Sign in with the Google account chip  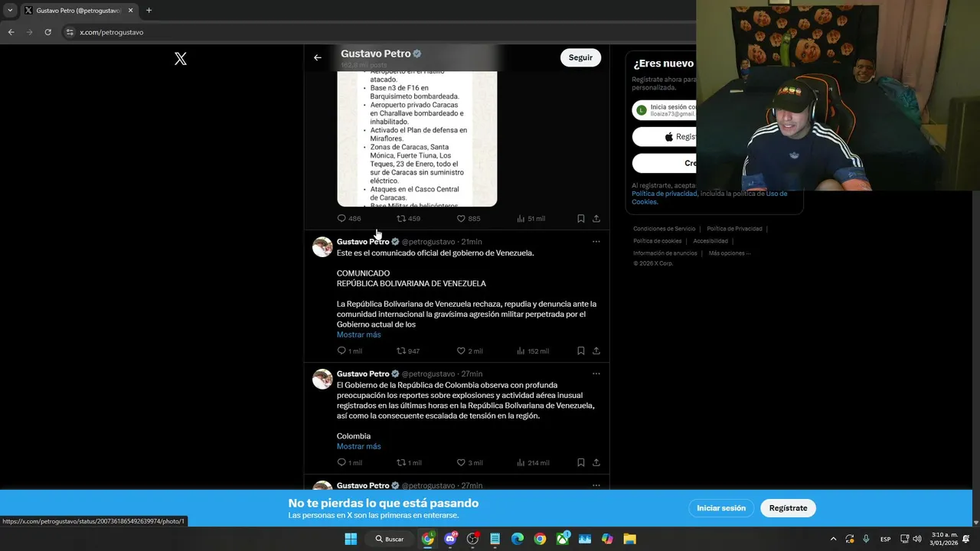click(x=665, y=110)
